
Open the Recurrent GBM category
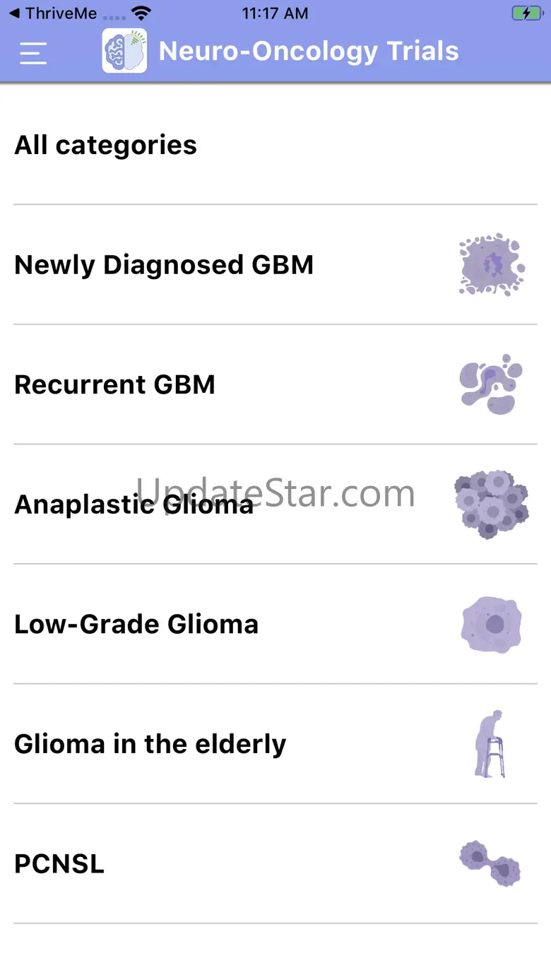(x=115, y=385)
